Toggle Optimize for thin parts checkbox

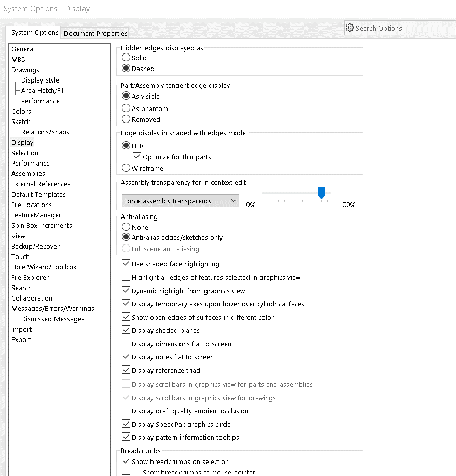[x=137, y=157]
